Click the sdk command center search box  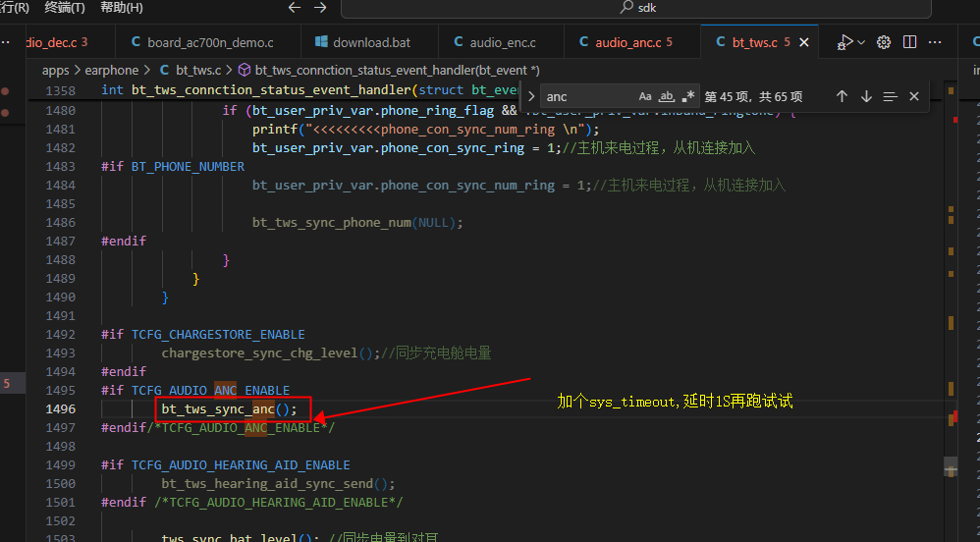(x=636, y=8)
